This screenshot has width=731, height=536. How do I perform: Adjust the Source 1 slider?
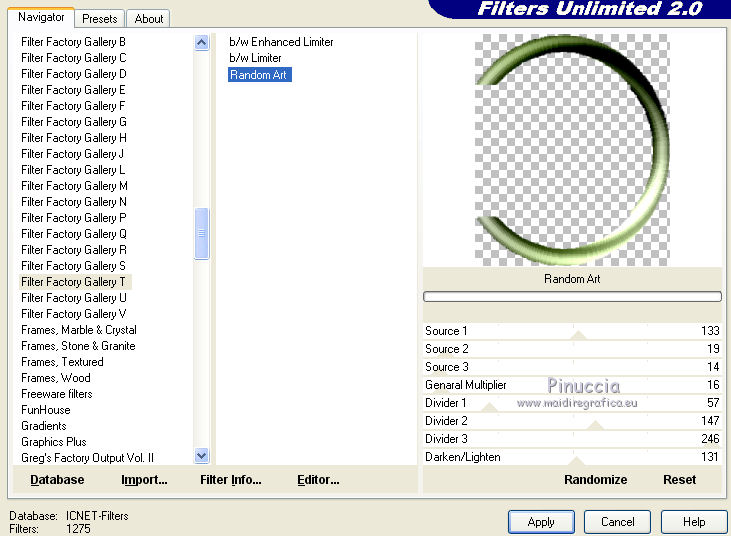click(x=572, y=331)
